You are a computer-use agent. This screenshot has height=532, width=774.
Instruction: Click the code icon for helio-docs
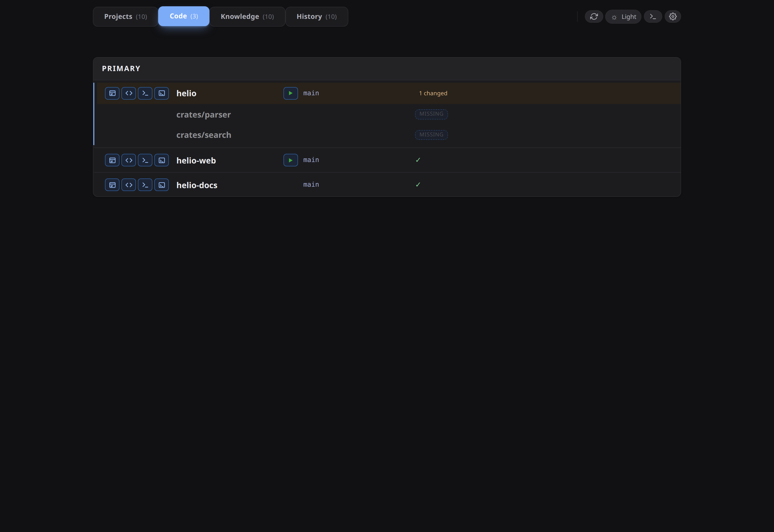pos(129,185)
